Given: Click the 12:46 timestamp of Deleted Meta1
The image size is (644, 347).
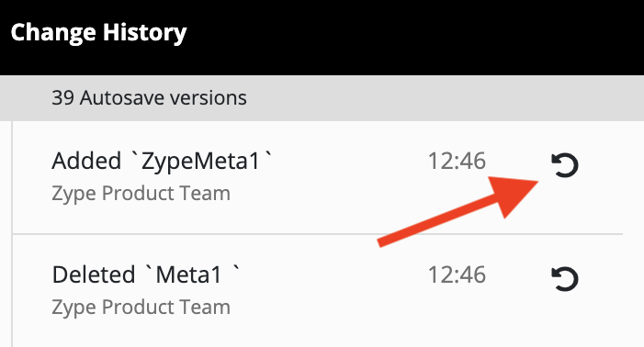Looking at the screenshot, I should [457, 274].
